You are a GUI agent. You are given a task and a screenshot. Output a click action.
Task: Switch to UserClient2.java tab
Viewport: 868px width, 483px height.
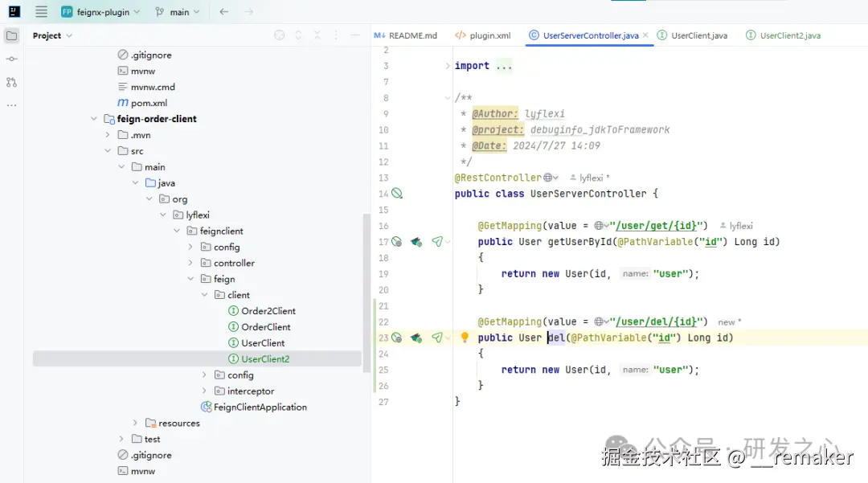784,35
